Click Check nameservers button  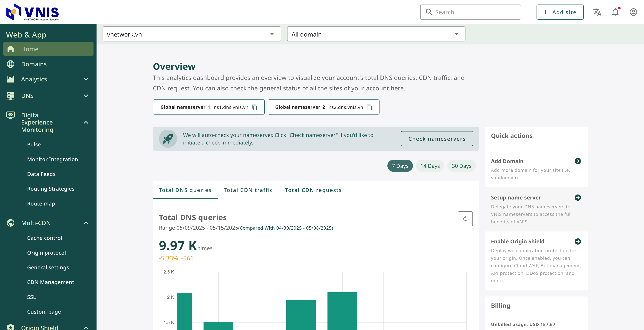436,139
